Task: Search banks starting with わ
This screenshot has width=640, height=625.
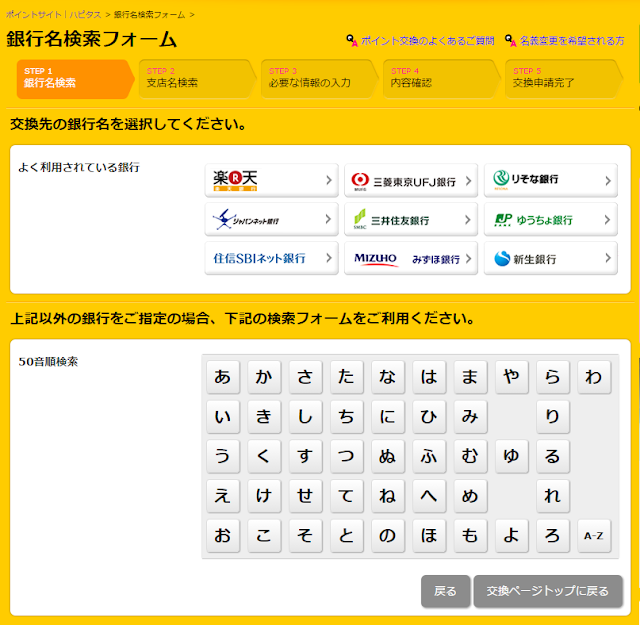Action: [594, 377]
